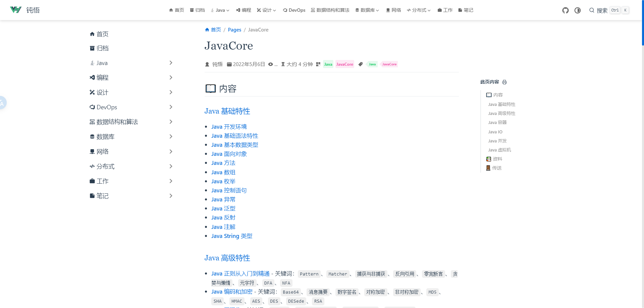Screen dimensions: 644x308
Task: Click the 归档 archive item in sidebar
Action: [x=102, y=48]
